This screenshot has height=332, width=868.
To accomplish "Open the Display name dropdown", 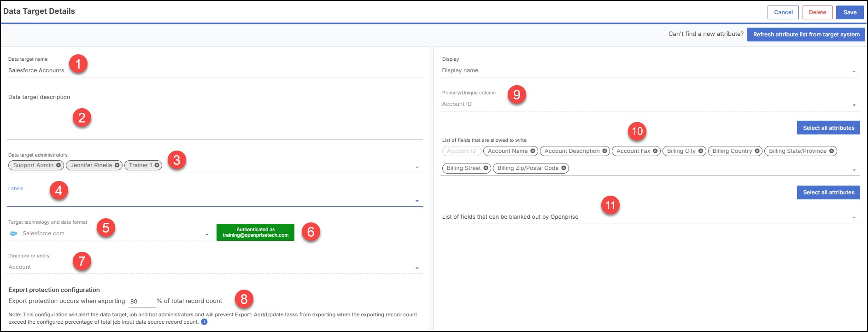I will [x=854, y=71].
